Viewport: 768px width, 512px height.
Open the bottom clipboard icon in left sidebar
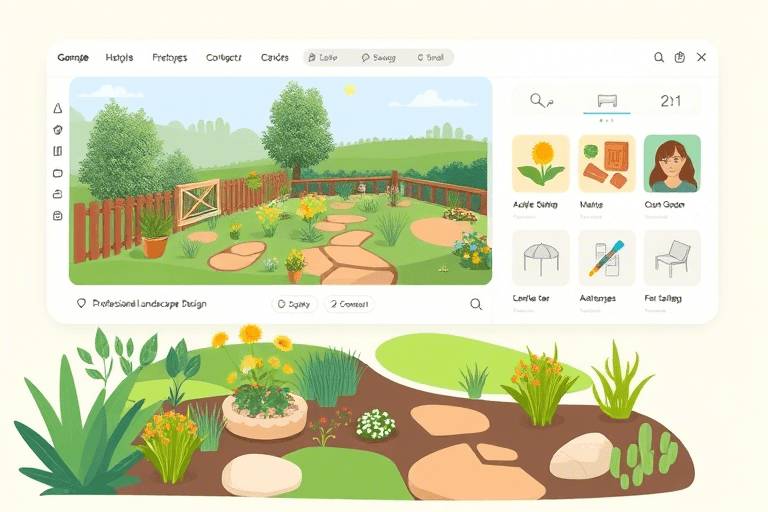(x=58, y=216)
